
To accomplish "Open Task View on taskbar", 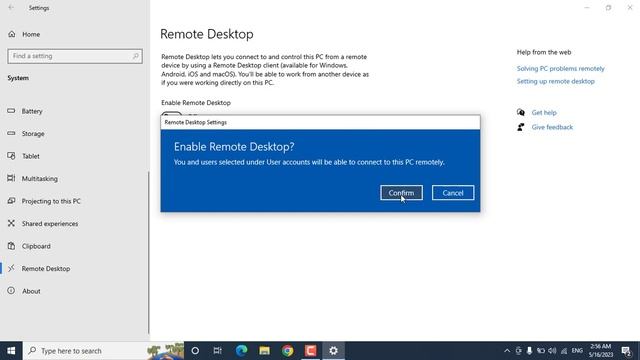I will (218, 351).
